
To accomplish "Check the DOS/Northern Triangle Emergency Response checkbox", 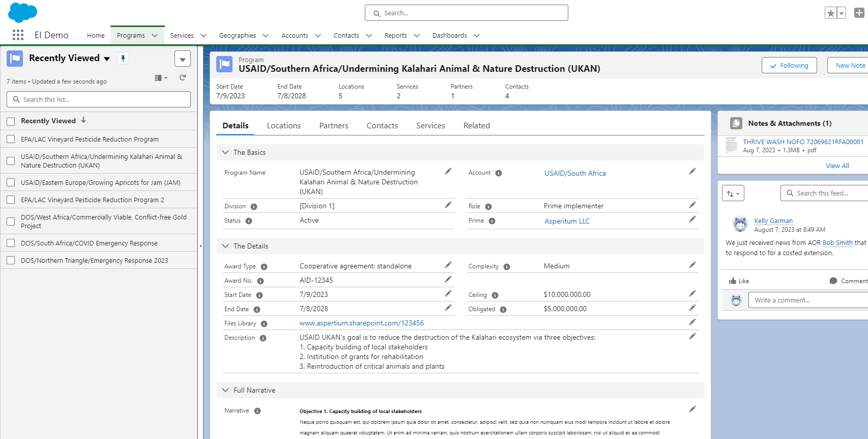I will (11, 260).
